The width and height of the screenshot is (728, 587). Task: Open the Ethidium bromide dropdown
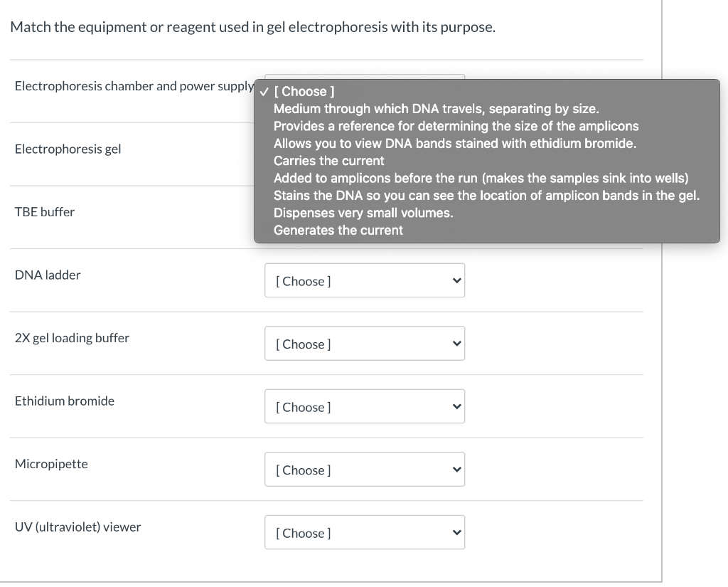[365, 407]
